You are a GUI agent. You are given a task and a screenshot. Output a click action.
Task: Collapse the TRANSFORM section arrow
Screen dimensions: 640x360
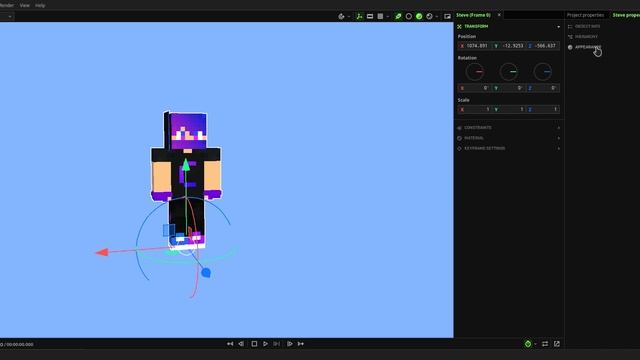tap(558, 27)
